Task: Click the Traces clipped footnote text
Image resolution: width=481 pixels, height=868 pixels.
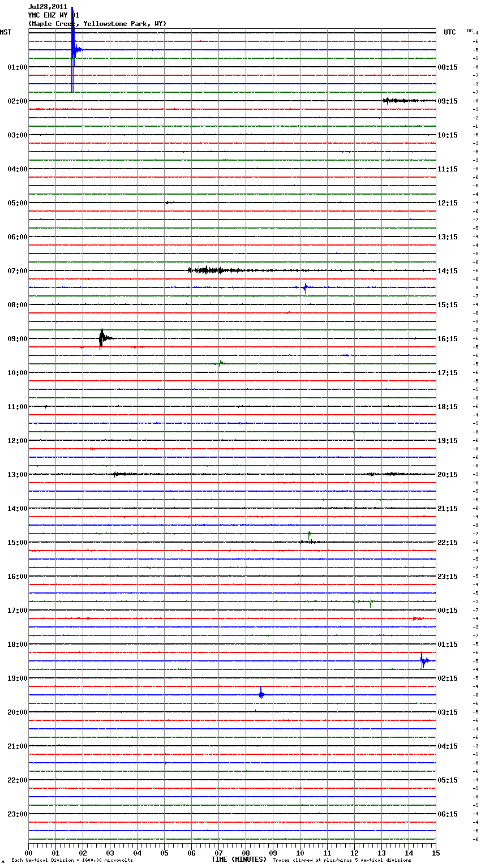Action: (342, 860)
